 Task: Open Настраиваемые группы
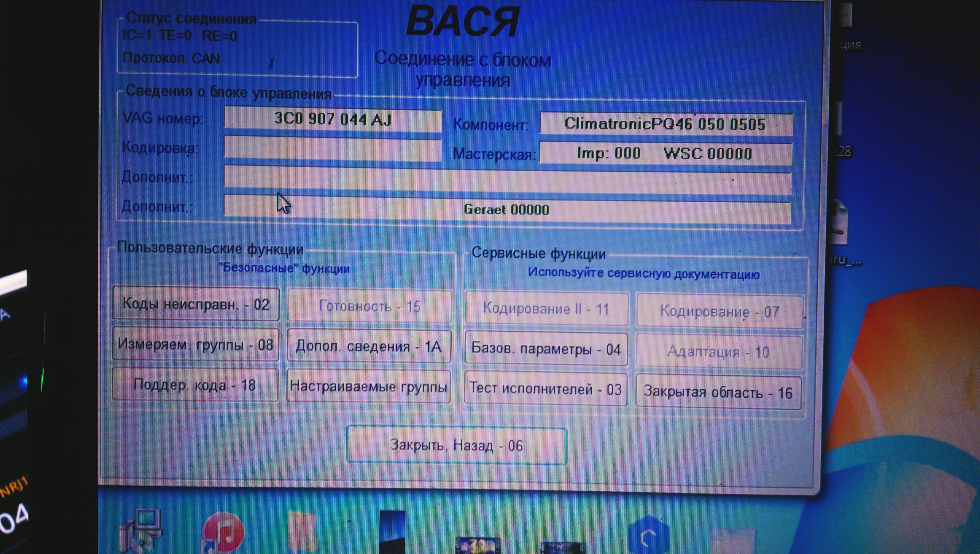pos(368,387)
